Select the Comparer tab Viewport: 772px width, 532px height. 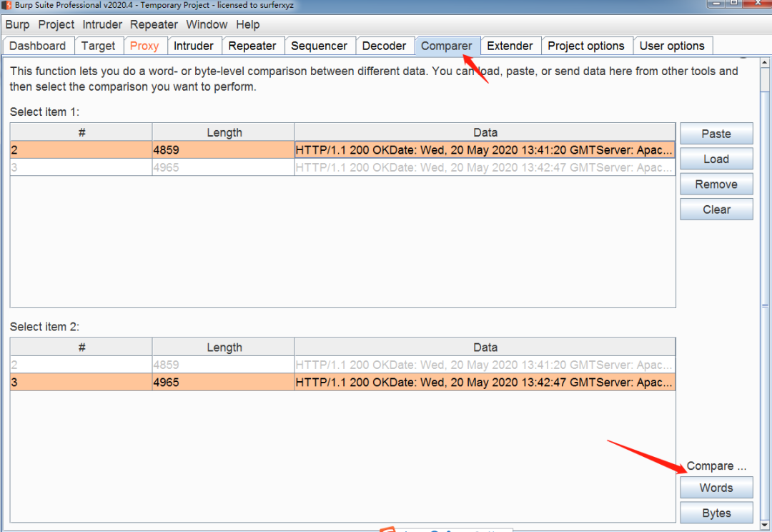click(x=447, y=46)
